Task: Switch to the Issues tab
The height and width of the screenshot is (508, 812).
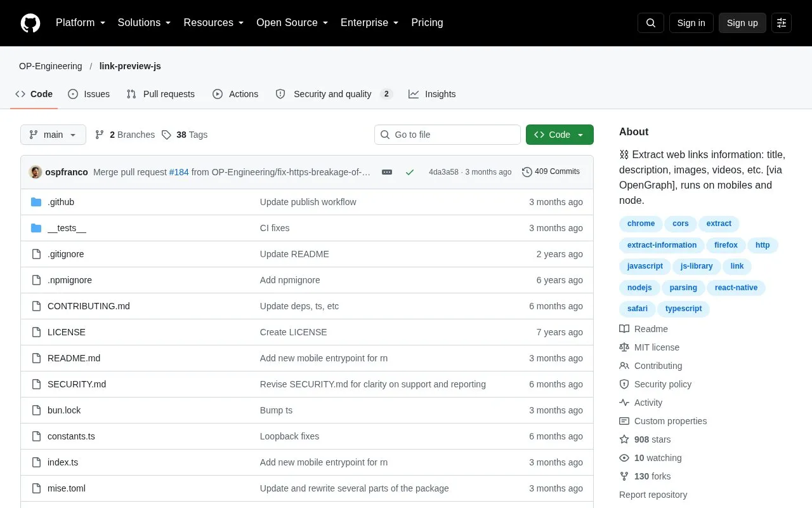Action: click(89, 94)
